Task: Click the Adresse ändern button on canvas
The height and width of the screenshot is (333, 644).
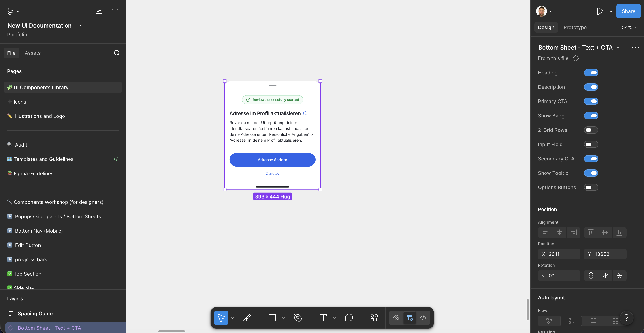Action: (272, 160)
